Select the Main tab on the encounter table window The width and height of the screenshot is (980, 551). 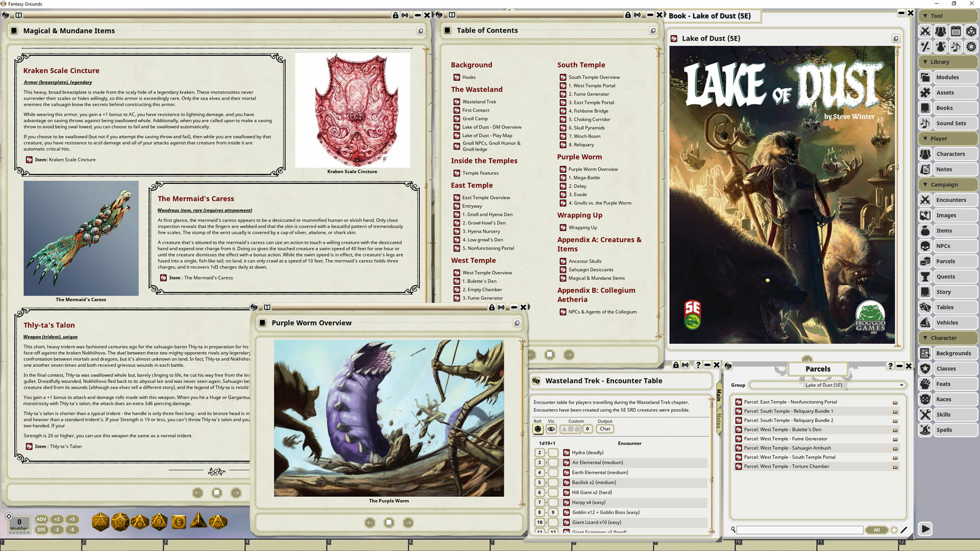(718, 395)
